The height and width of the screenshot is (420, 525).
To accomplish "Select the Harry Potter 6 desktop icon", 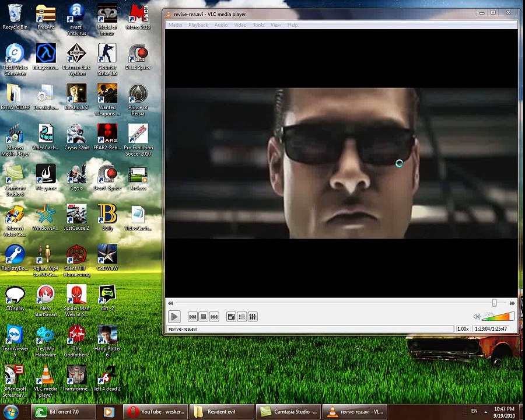I will [x=107, y=341].
